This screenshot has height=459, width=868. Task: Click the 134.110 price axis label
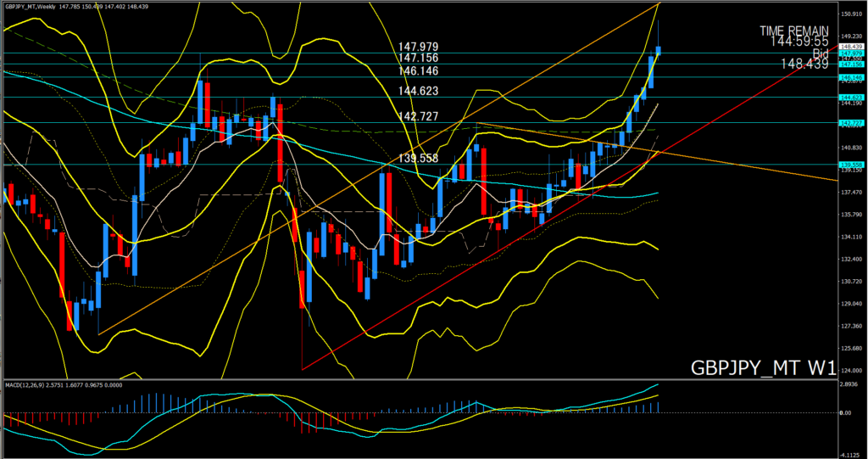[851, 236]
